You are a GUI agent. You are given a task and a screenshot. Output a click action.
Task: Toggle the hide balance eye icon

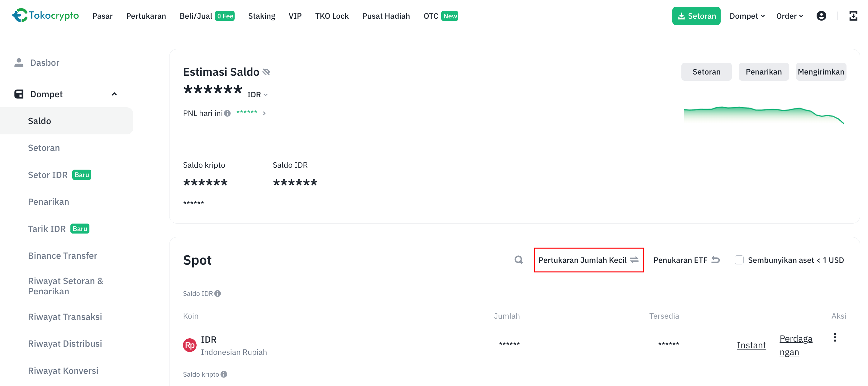click(x=266, y=72)
